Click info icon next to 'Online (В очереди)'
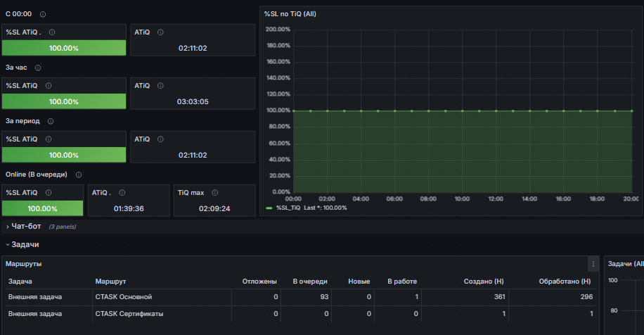Screen dimensions: 644x335 pyautogui.click(x=79, y=175)
